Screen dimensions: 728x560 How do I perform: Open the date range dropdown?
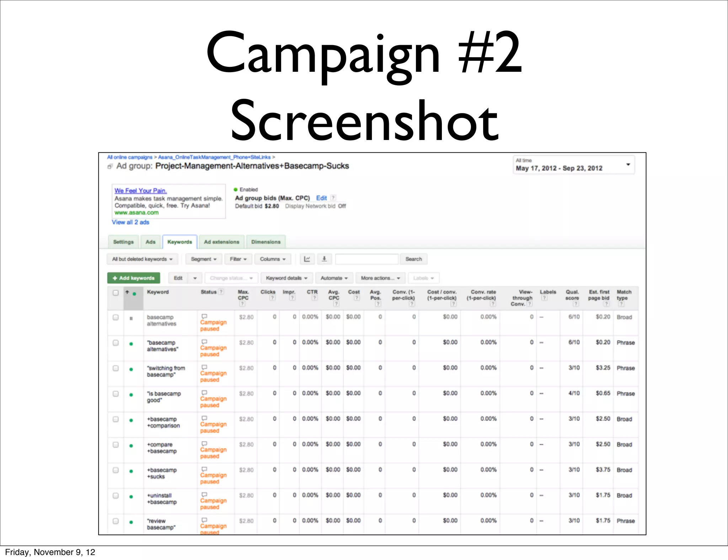(x=573, y=165)
